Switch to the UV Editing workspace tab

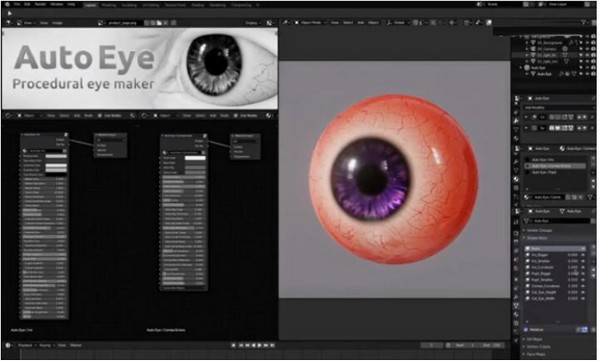click(150, 5)
